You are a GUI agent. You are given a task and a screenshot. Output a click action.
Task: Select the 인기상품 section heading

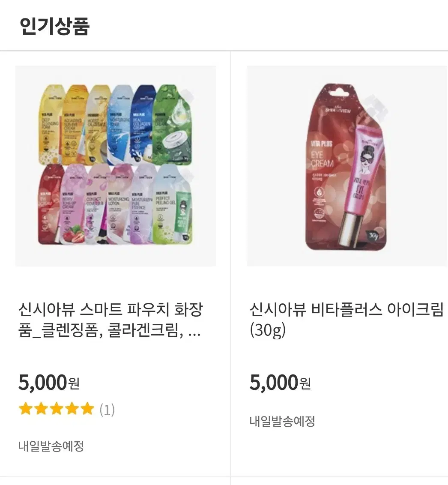click(x=54, y=26)
